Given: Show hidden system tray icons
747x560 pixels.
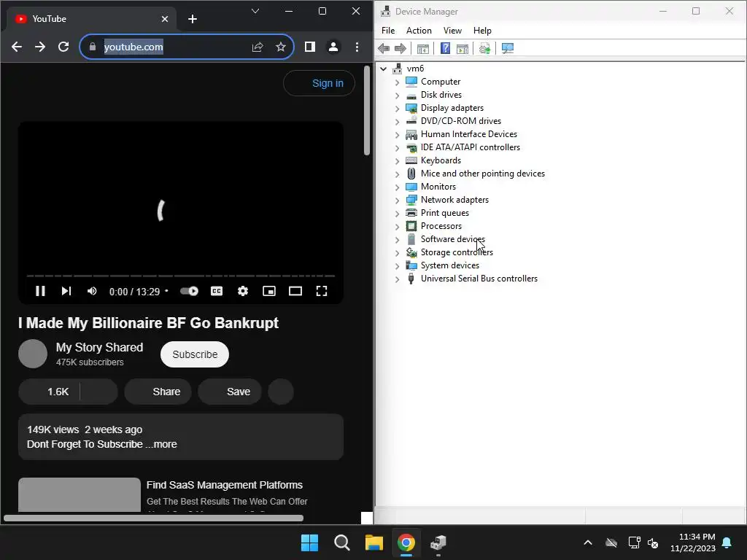Looking at the screenshot, I should click(588, 542).
